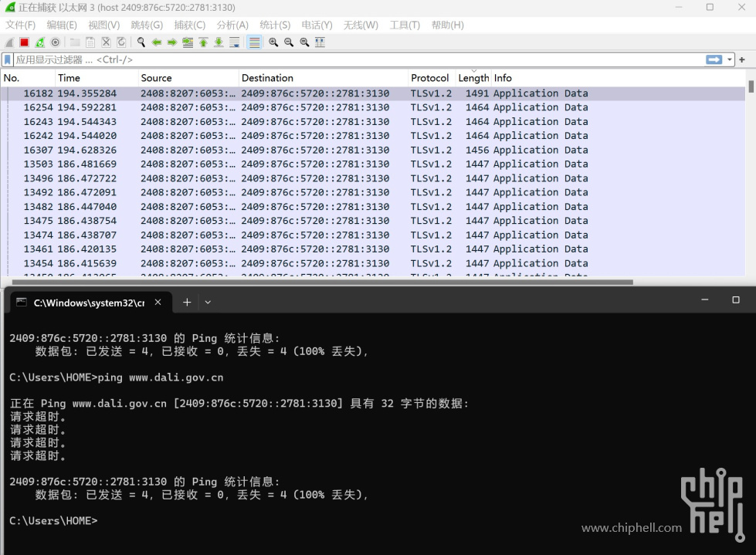
Task: Zoom out packet text
Action: (289, 42)
